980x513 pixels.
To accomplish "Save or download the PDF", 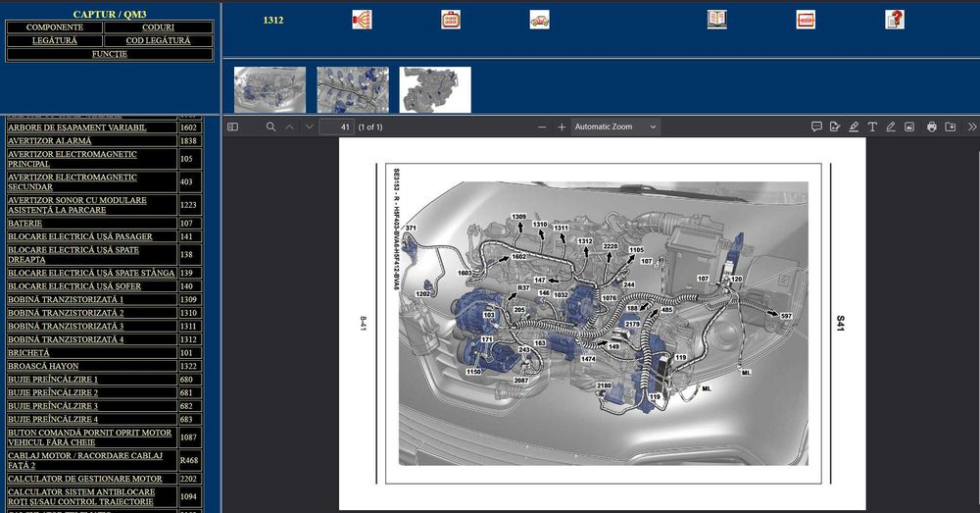I will 951,127.
